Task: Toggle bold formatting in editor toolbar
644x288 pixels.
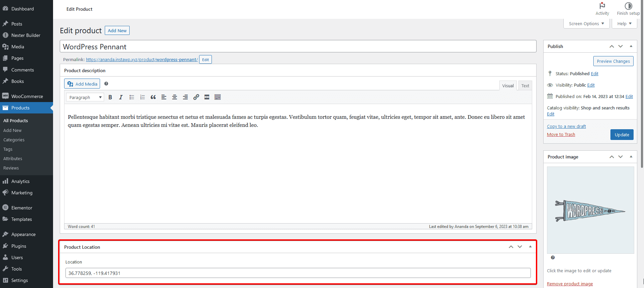Action: click(110, 97)
